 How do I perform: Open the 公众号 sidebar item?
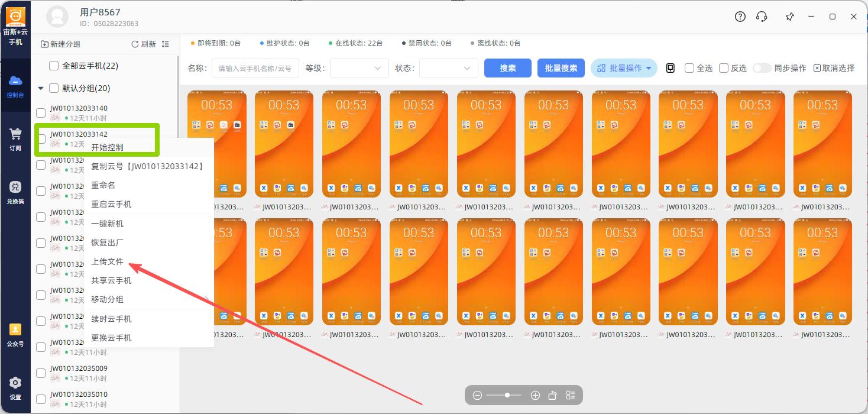(15, 335)
